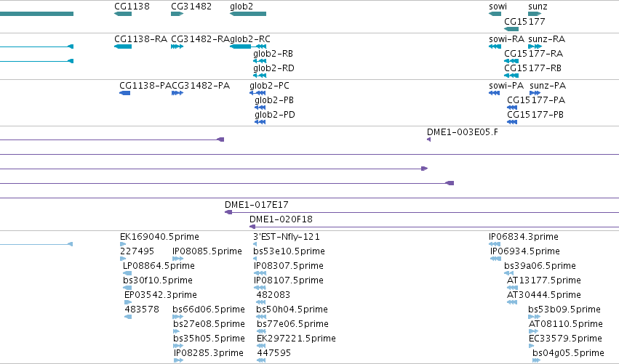Open the bs53e10.5prime EST label

point(289,251)
